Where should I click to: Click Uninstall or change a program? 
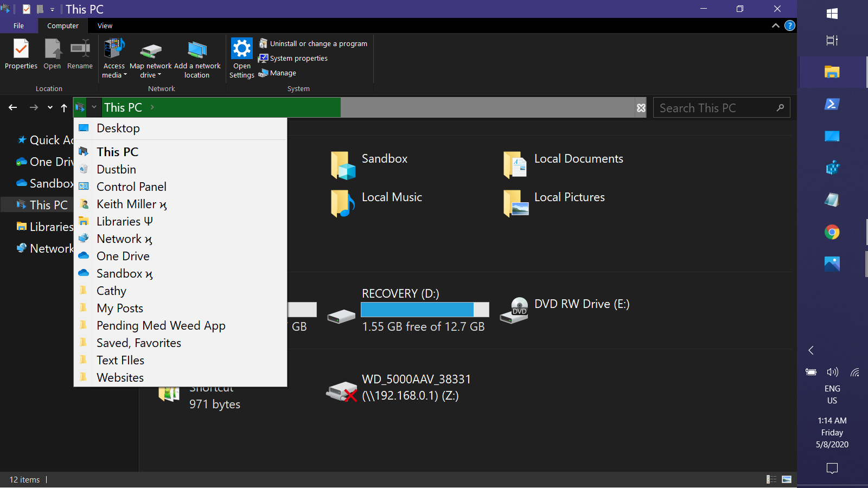coord(313,43)
